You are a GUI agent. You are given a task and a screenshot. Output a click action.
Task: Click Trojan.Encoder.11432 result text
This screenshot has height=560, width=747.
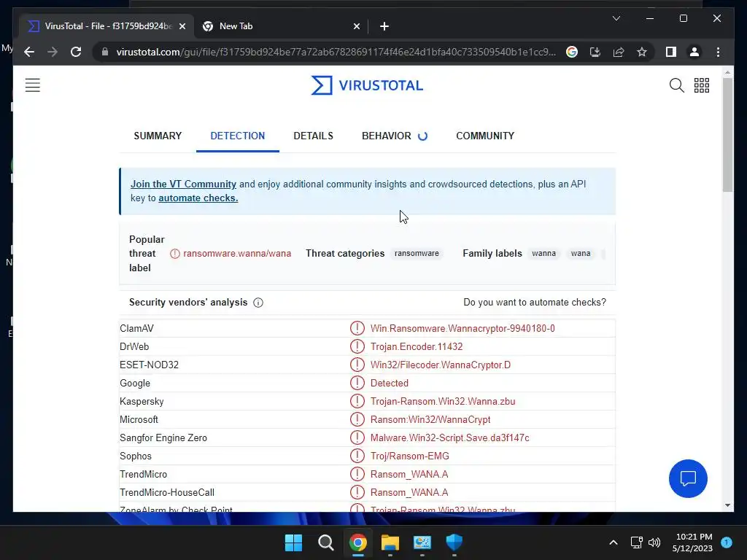[417, 346]
